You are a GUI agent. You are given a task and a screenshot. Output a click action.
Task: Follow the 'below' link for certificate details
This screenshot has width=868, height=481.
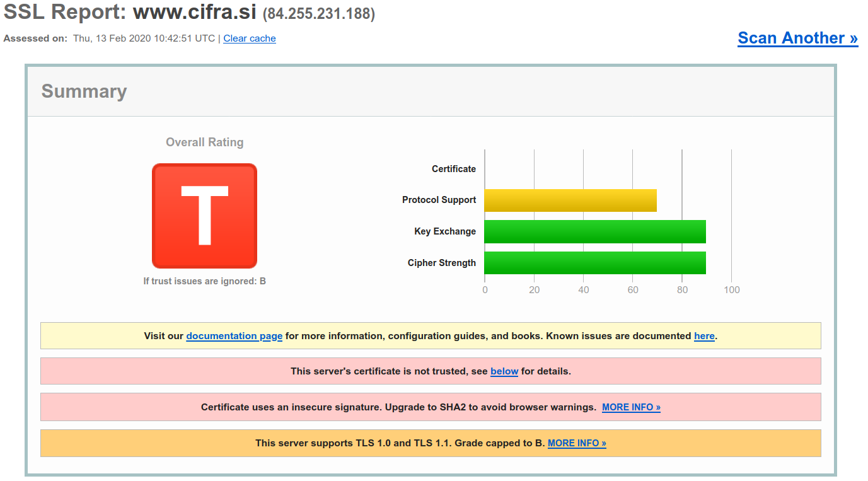504,371
